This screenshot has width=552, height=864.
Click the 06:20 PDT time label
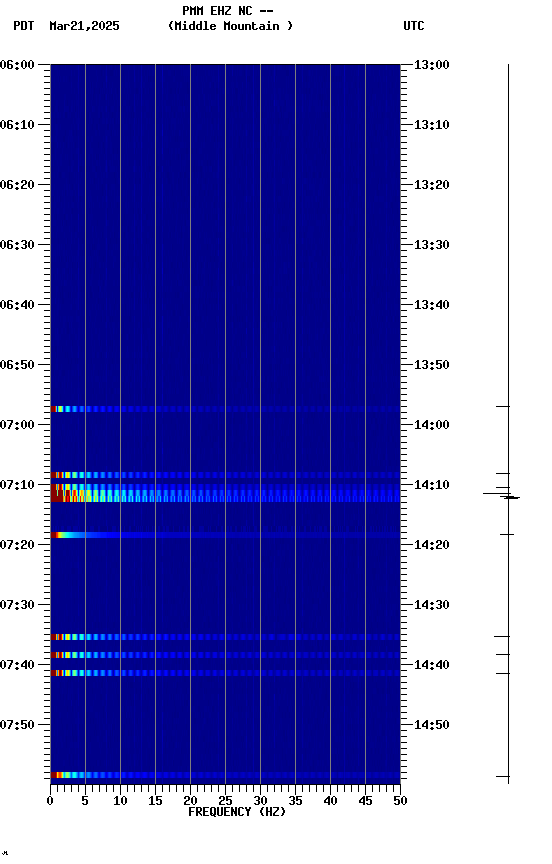17,185
